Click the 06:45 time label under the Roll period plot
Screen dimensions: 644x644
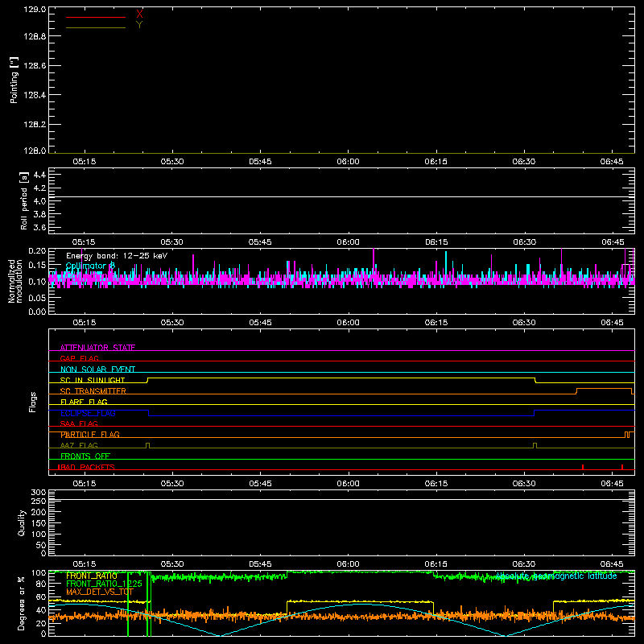coord(613,242)
